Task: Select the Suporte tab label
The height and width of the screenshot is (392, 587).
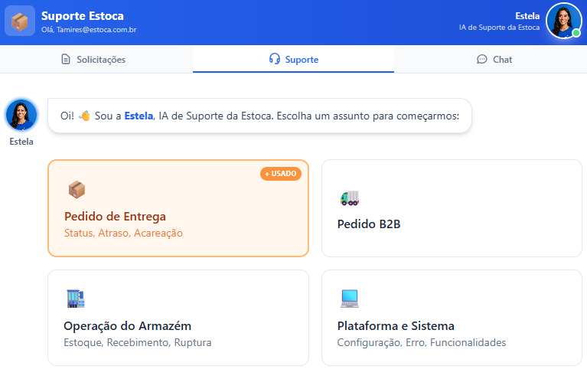Action: click(x=302, y=60)
